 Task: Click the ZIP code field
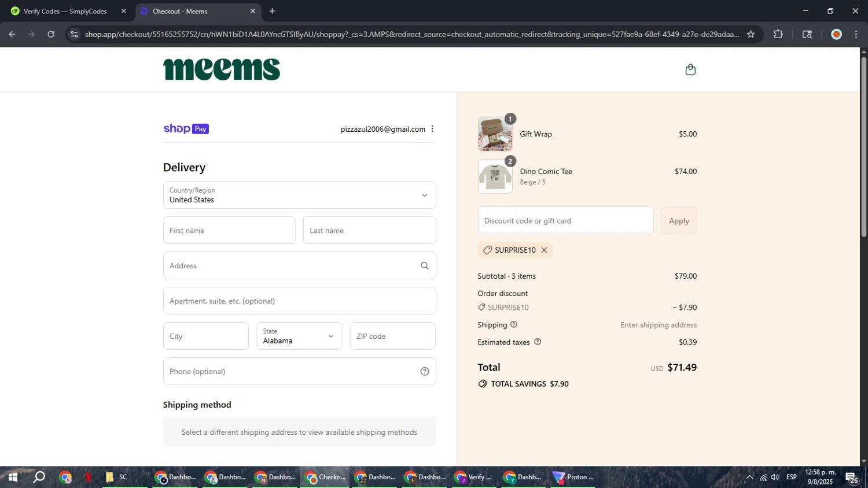pyautogui.click(x=393, y=336)
